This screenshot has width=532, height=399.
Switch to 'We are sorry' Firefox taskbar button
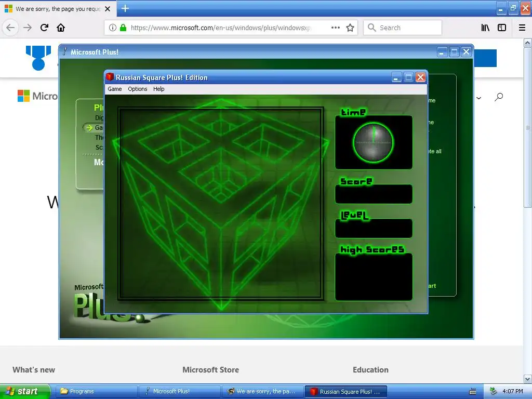263,391
